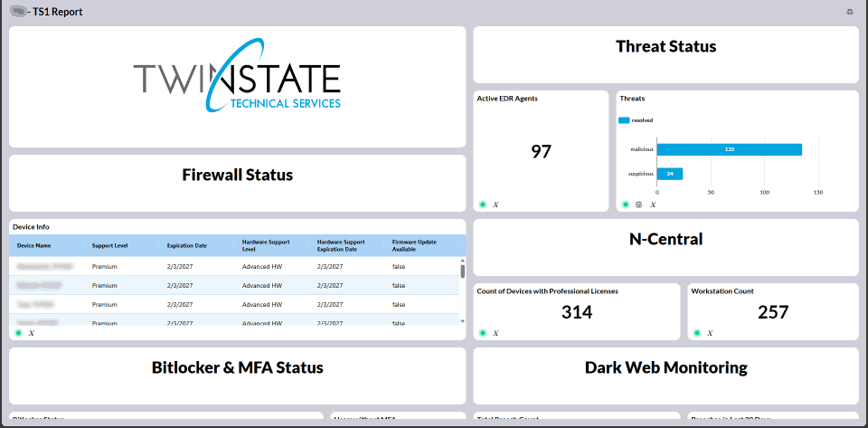Click the suspicious axis label in Threats chart

[641, 174]
